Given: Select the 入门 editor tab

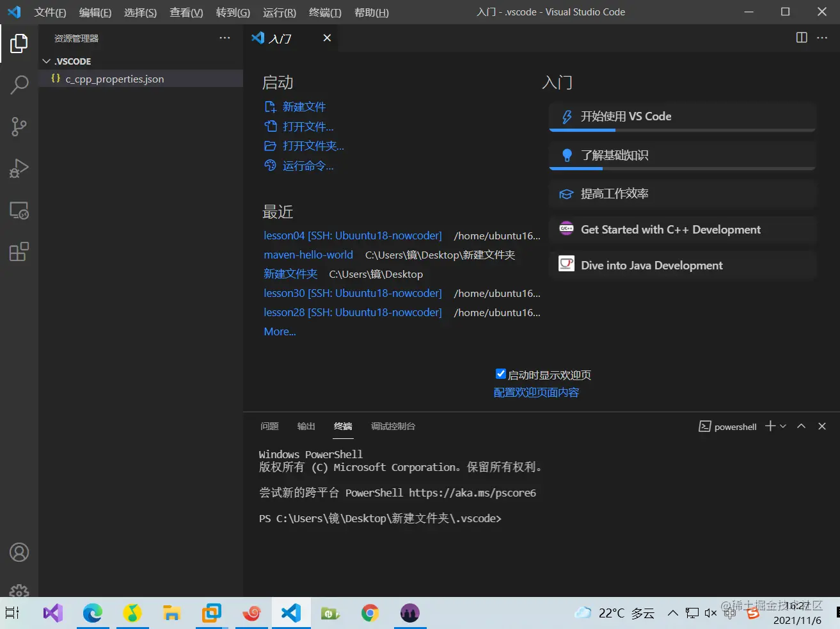Looking at the screenshot, I should 290,38.
